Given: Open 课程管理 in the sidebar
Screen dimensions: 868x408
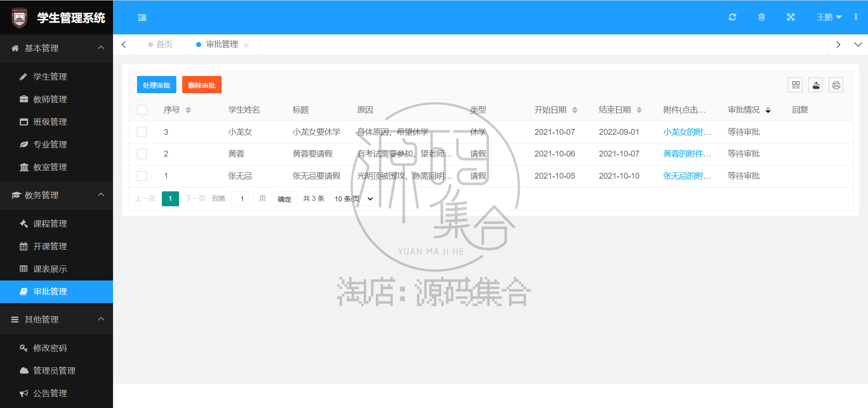Looking at the screenshot, I should (57, 223).
